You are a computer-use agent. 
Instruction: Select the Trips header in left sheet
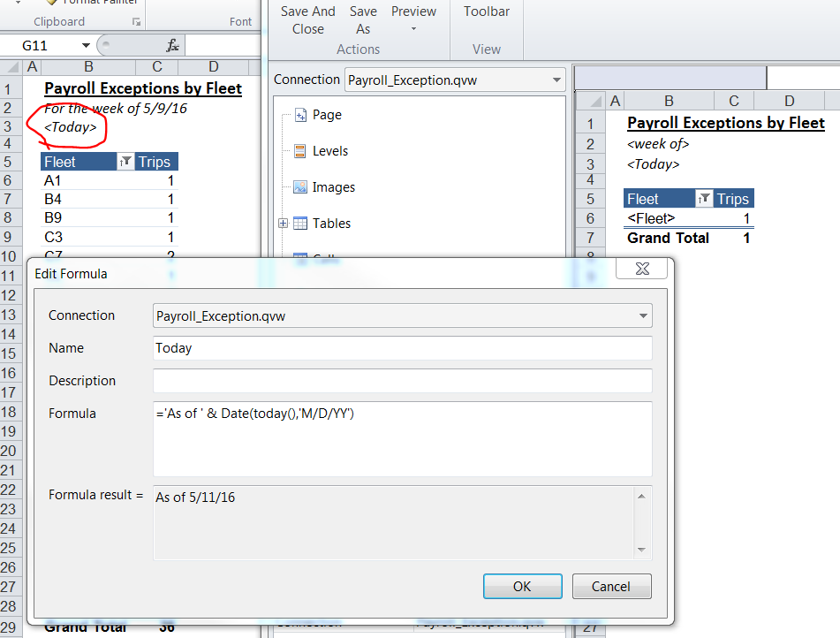point(155,162)
